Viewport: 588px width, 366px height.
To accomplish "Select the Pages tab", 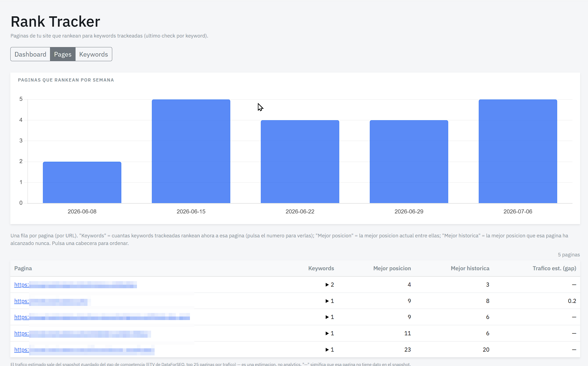I will click(63, 54).
